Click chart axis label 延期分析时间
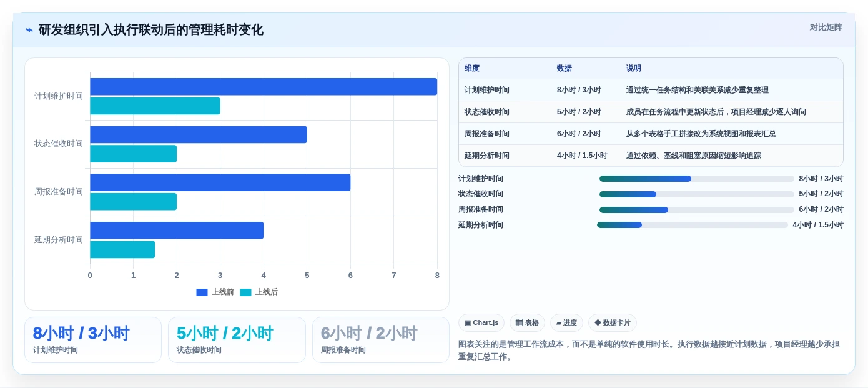This screenshot has height=388, width=868. pos(59,240)
